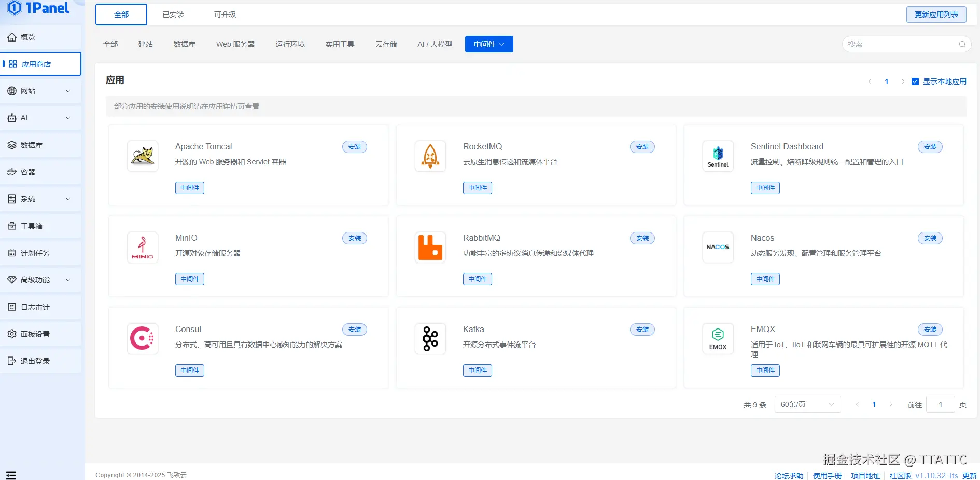Click the 网站 globe icon in sidebar
The image size is (980, 480).
(12, 91)
